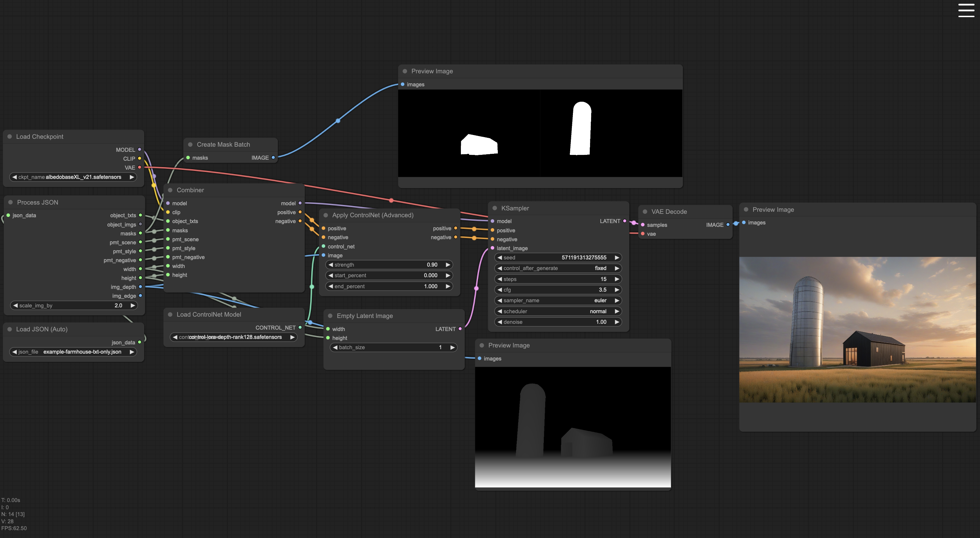Viewport: 980px width, 538px height.
Task: Click the KSampler model input socket
Action: point(493,221)
